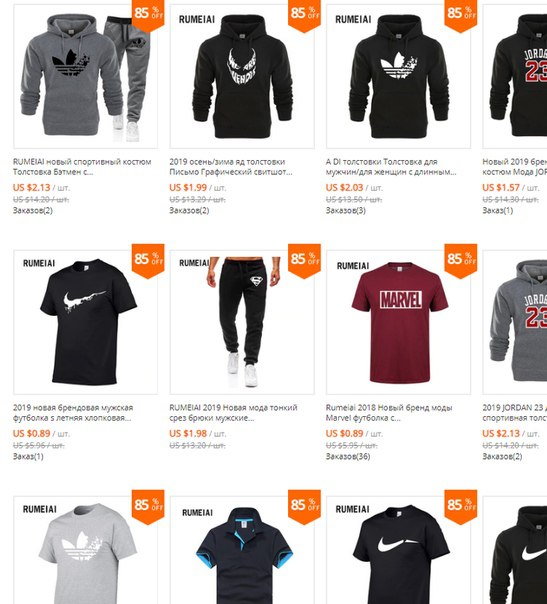Open the gray trefoil T-shirt image

[86, 550]
